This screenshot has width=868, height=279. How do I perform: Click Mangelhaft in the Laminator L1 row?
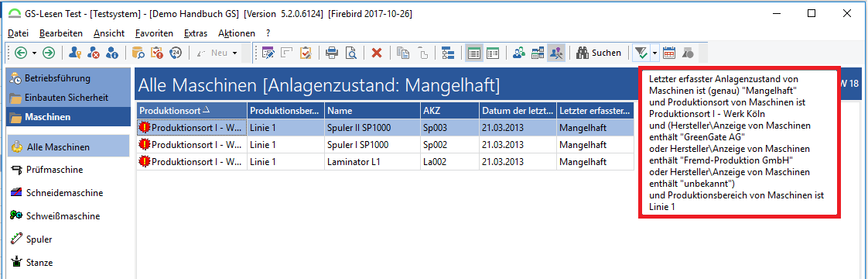(x=595, y=162)
